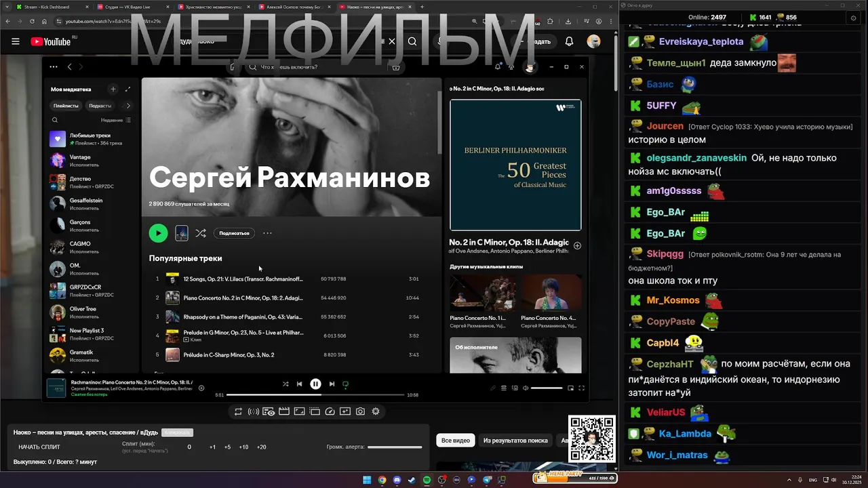The height and width of the screenshot is (488, 868).
Task: Toggle the green repeat button in player bar
Action: click(x=345, y=384)
